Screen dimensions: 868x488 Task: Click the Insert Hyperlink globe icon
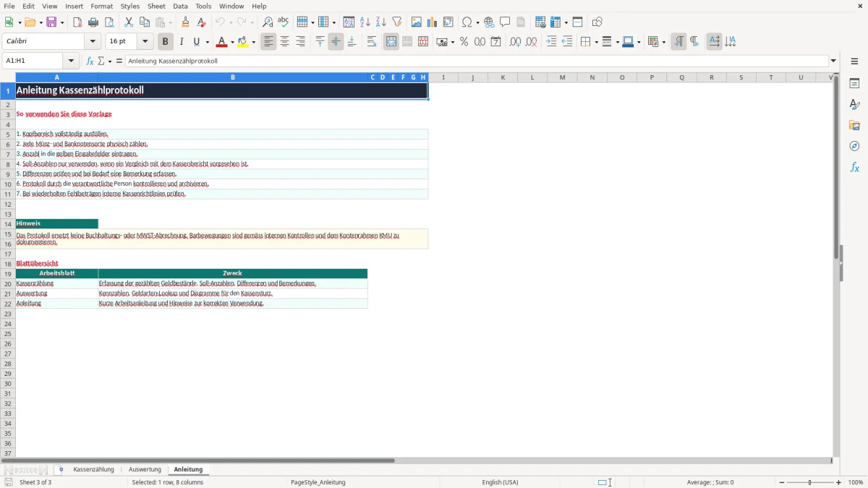[489, 22]
